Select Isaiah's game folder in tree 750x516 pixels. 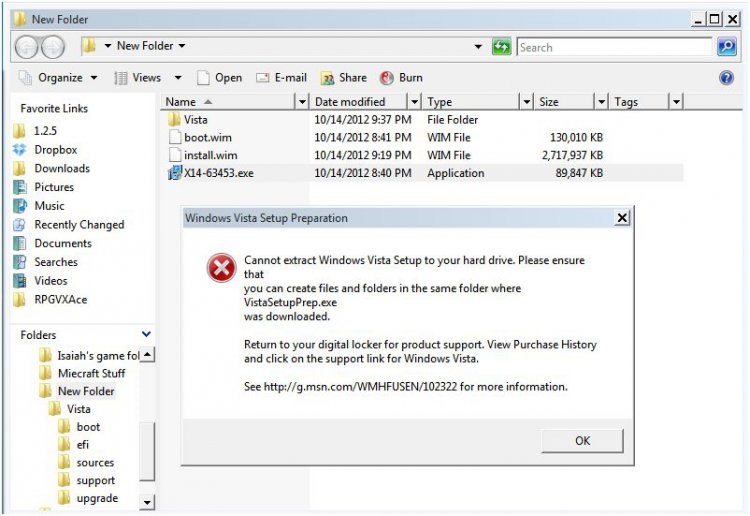pyautogui.click(x=98, y=355)
